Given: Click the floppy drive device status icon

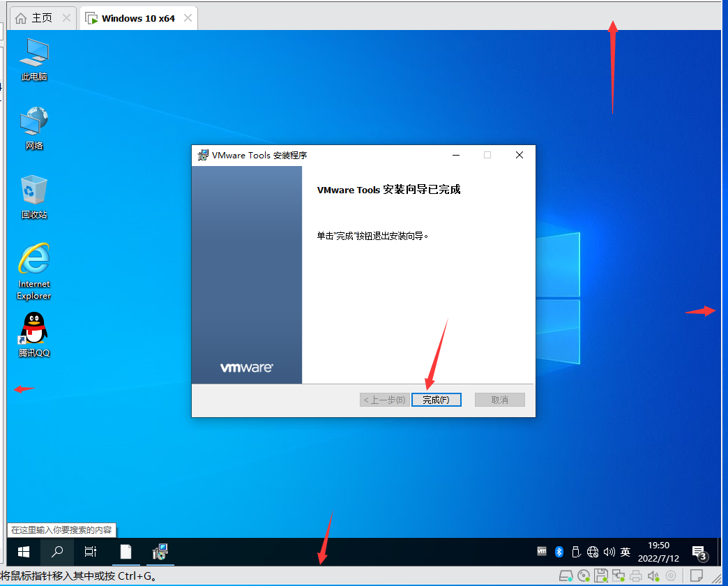Looking at the screenshot, I should (x=601, y=576).
